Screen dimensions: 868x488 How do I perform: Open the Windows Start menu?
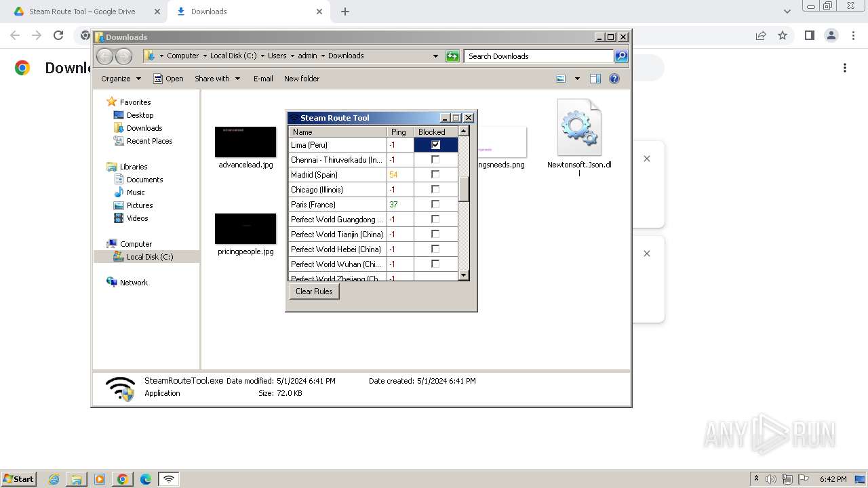[x=18, y=479]
